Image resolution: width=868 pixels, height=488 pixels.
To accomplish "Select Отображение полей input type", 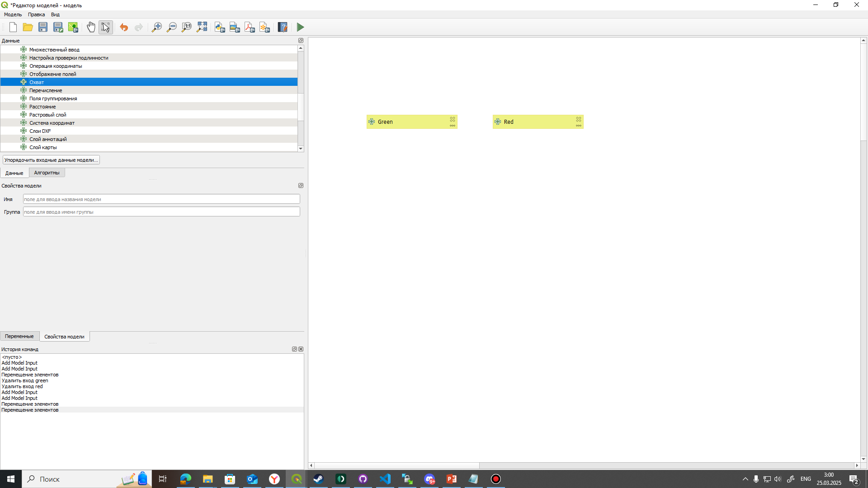I will click(149, 74).
